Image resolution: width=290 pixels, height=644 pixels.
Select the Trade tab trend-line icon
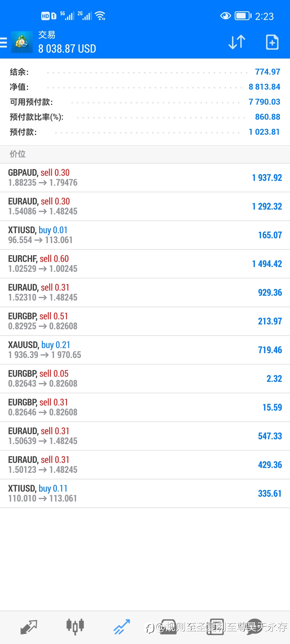[122, 627]
